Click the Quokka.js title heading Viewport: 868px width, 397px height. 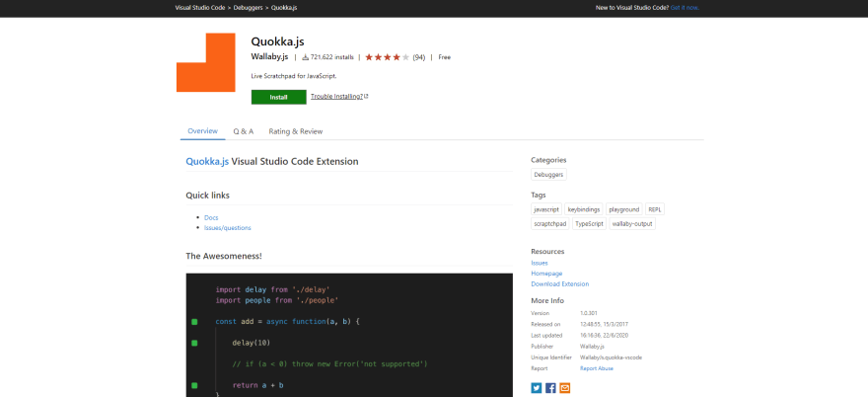coord(277,41)
